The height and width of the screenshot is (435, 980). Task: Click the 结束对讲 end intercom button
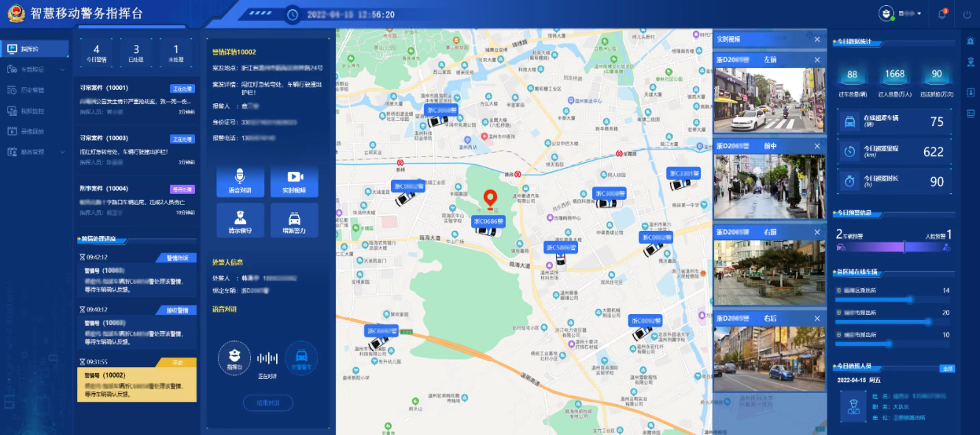[268, 403]
